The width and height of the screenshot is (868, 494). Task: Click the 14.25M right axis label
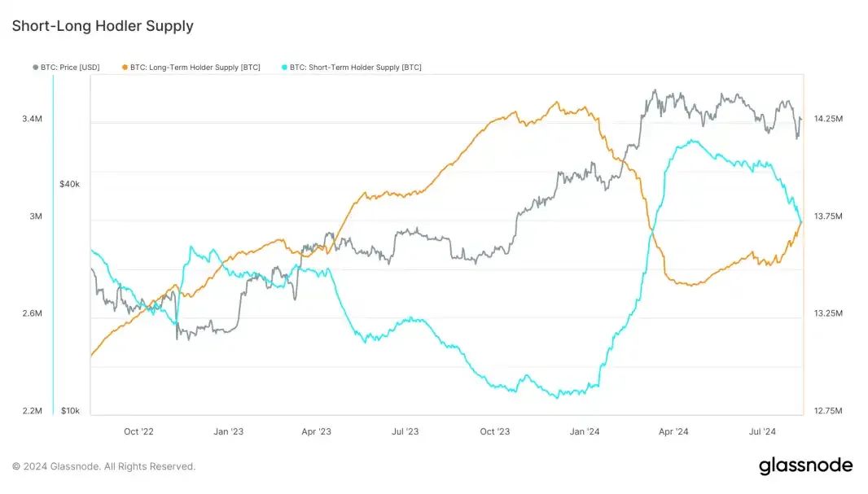[x=828, y=118]
